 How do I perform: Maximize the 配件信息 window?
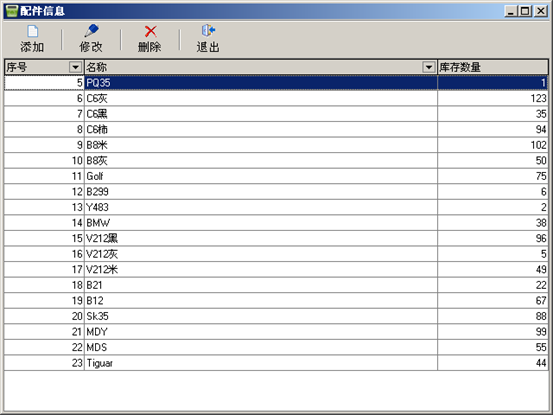tap(525, 11)
